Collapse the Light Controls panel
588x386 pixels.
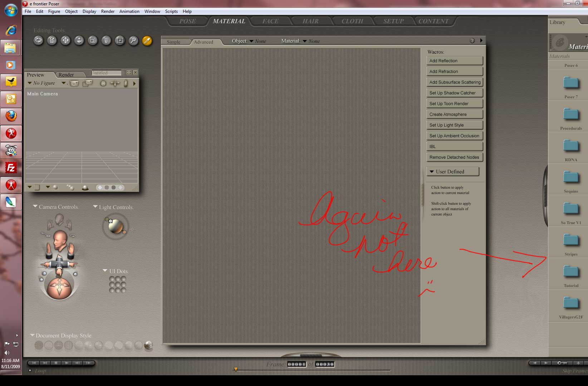(x=95, y=207)
